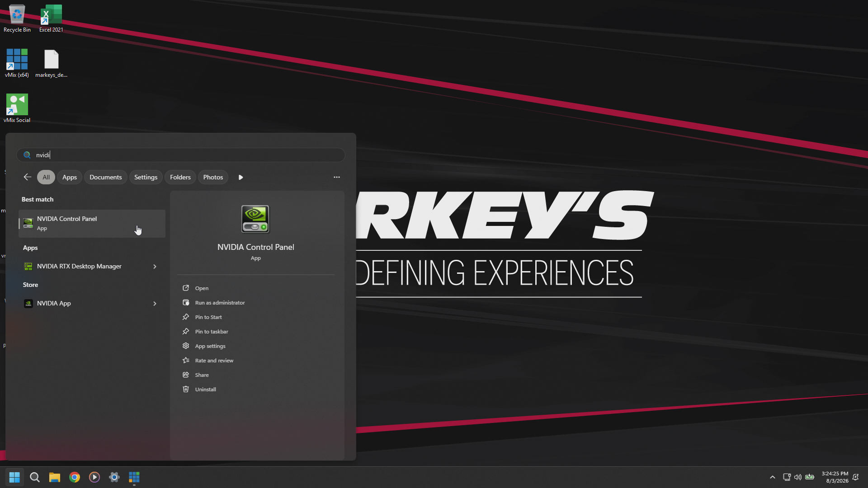Open the notifications bell icon
This screenshot has height=488, width=868.
pos(855,477)
